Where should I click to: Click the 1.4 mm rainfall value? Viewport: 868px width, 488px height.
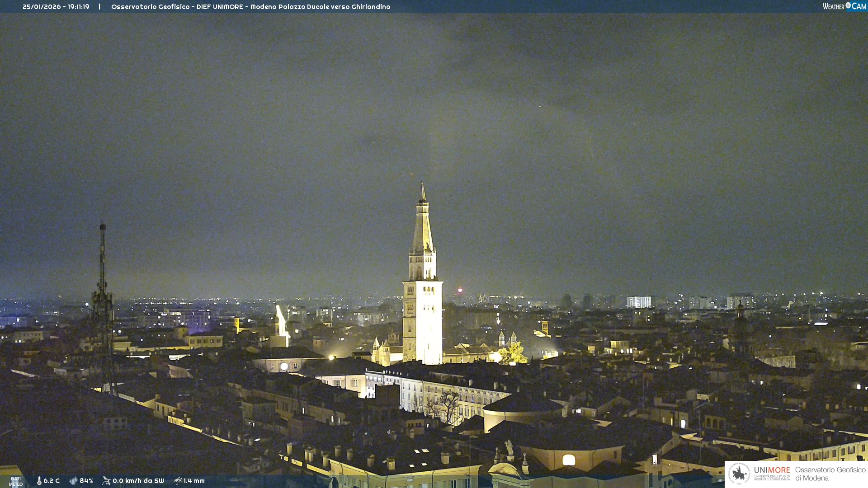[194, 481]
